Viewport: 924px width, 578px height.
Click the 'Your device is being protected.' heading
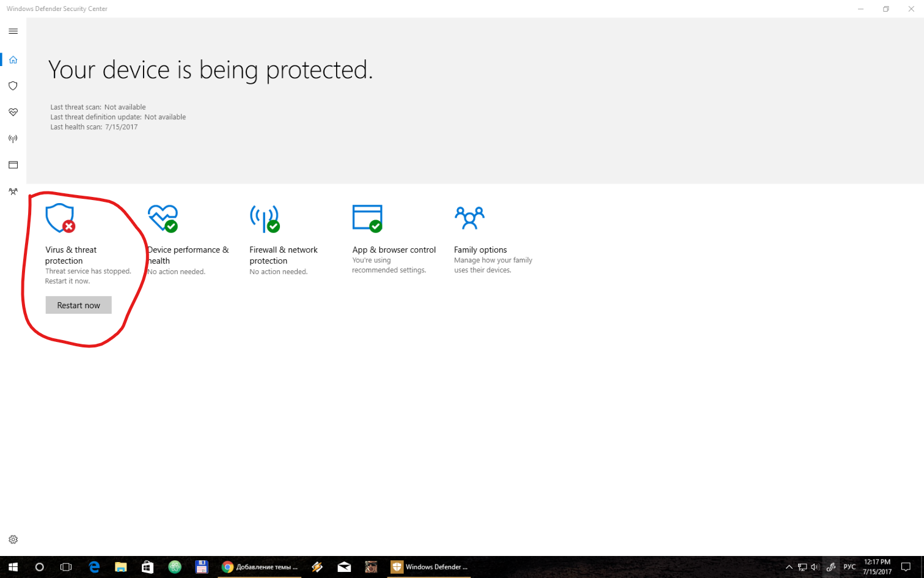pos(210,70)
